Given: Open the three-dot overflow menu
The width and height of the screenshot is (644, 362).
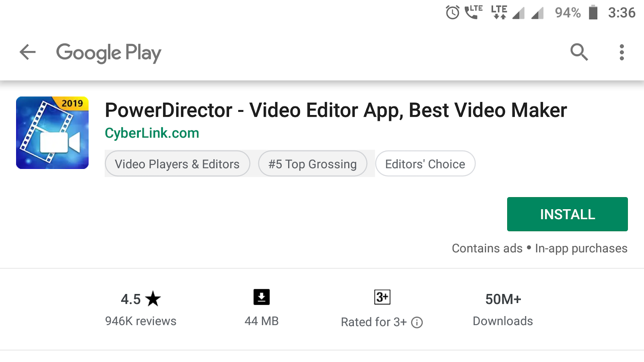Looking at the screenshot, I should point(622,52).
